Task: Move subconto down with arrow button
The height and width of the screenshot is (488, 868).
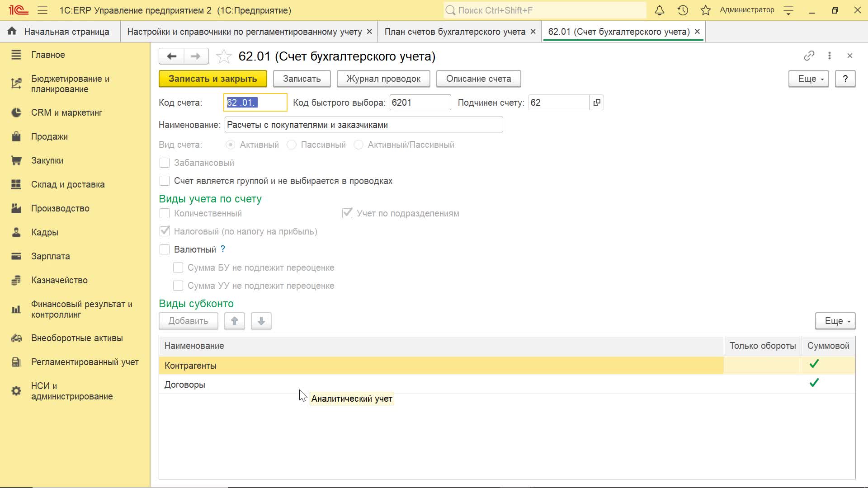Action: (261, 321)
